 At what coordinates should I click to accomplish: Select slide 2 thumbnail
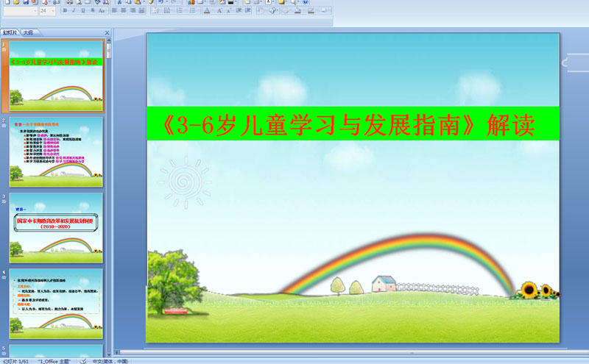(56, 152)
